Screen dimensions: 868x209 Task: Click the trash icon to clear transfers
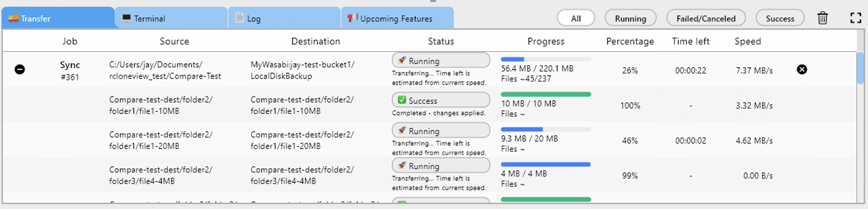click(823, 18)
